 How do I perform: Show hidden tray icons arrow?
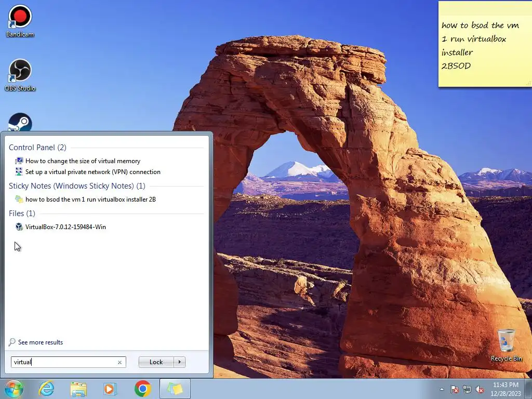click(442, 389)
